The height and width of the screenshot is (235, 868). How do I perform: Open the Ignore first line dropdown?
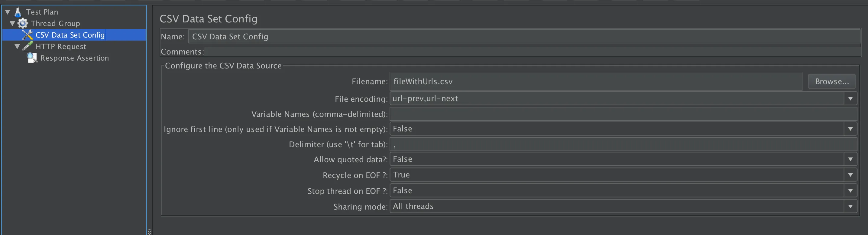coord(850,129)
